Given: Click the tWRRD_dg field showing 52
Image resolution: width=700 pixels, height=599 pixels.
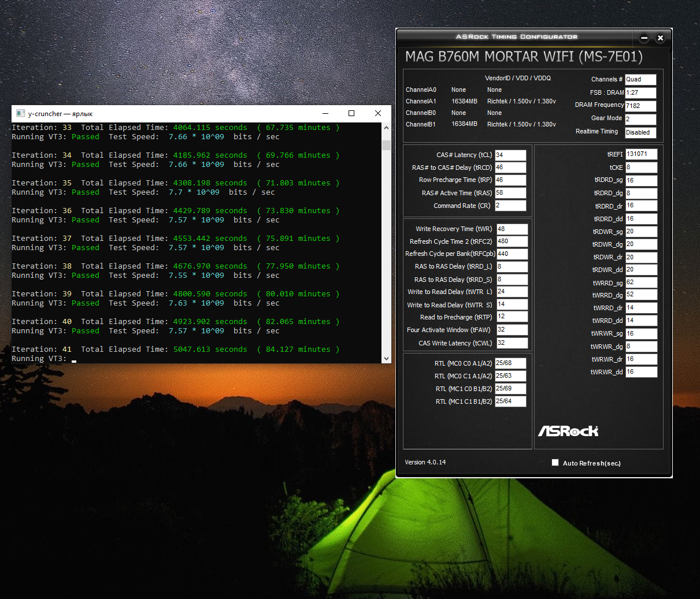Looking at the screenshot, I should click(x=641, y=295).
